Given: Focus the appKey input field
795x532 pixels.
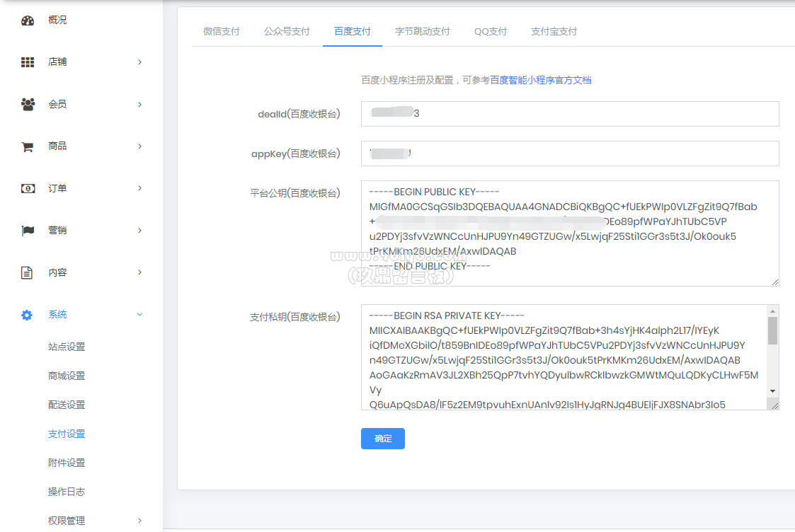Looking at the screenshot, I should (x=570, y=154).
